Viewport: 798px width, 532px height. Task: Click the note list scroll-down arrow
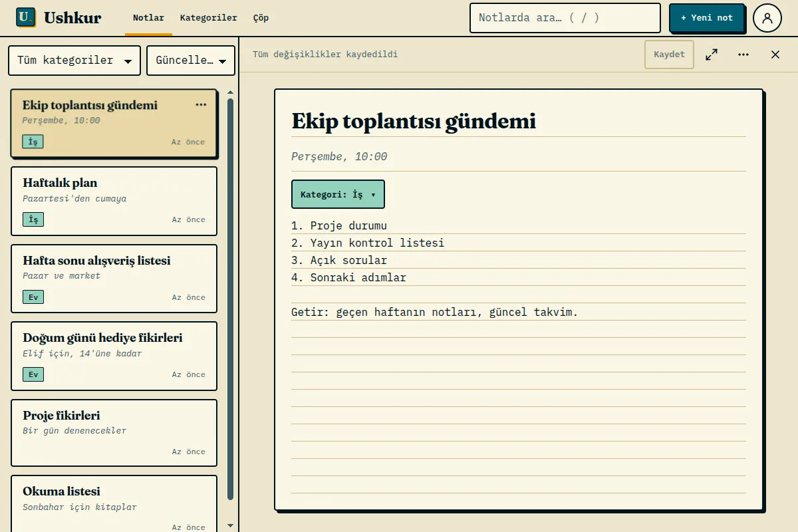(230, 525)
